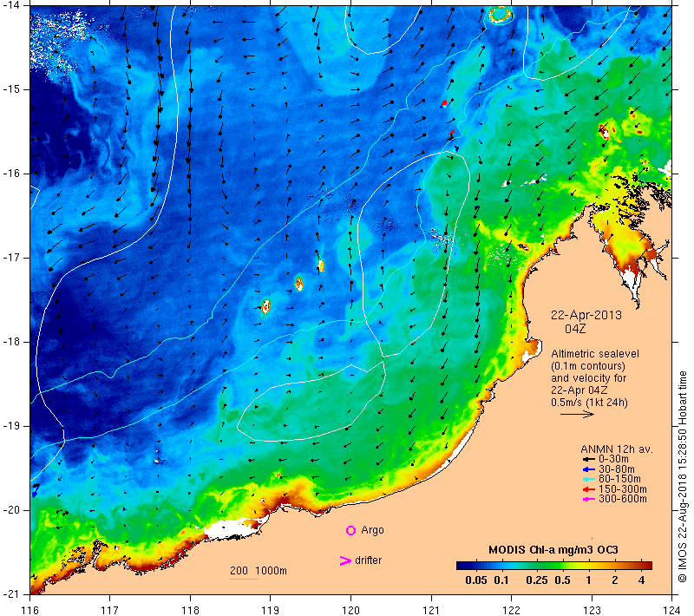Select the cyan 80-150m arrow legend symbol
Viewport: 694px width, 616px height.
click(588, 479)
